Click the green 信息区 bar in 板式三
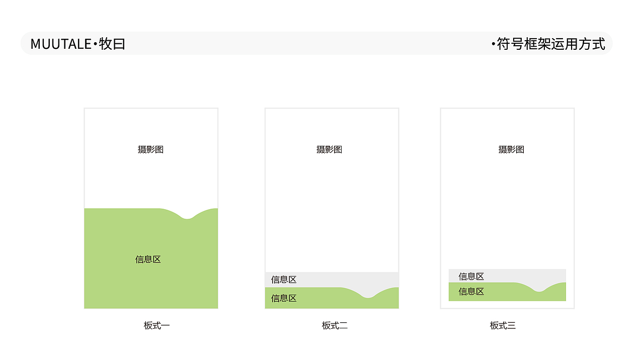Image resolution: width=644 pixels, height=360 pixels. point(471,292)
